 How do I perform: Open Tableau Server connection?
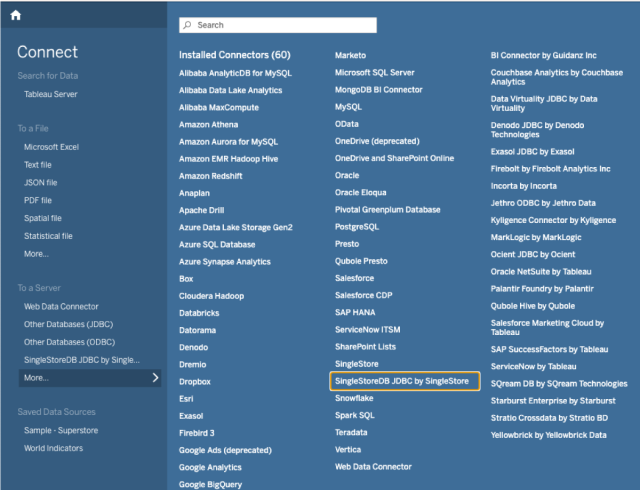click(51, 94)
